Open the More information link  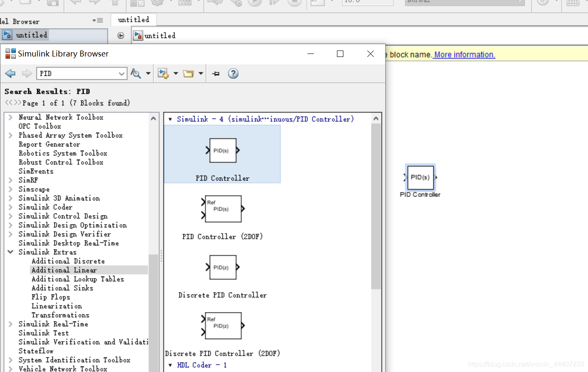465,55
